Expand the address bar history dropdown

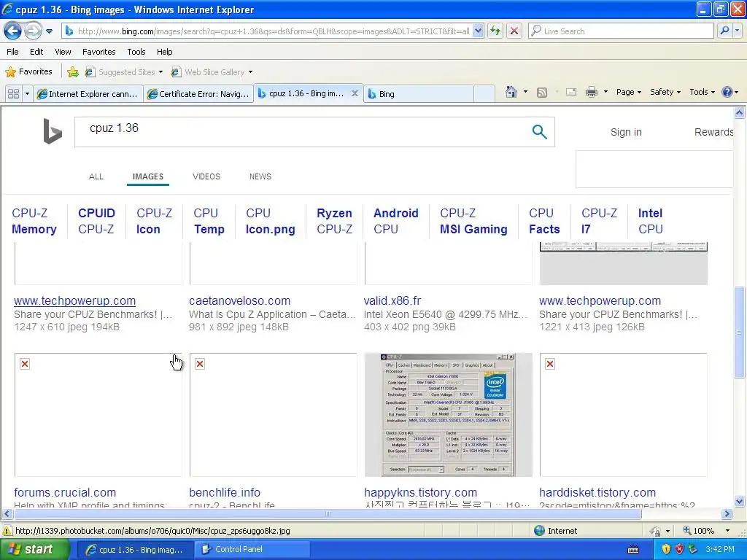[479, 31]
